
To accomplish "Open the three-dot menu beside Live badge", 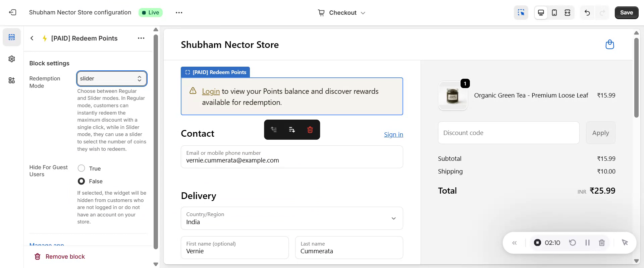I will click(x=179, y=12).
